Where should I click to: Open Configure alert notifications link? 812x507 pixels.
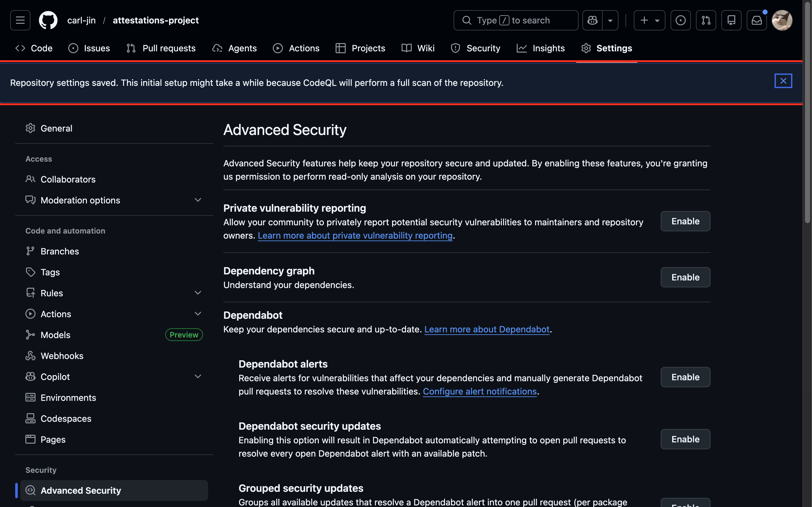[480, 391]
